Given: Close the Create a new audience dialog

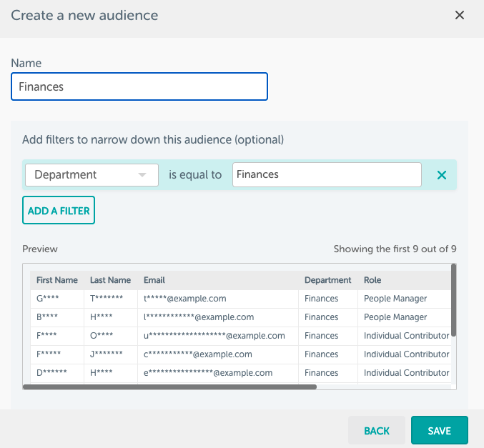Looking at the screenshot, I should click(460, 15).
